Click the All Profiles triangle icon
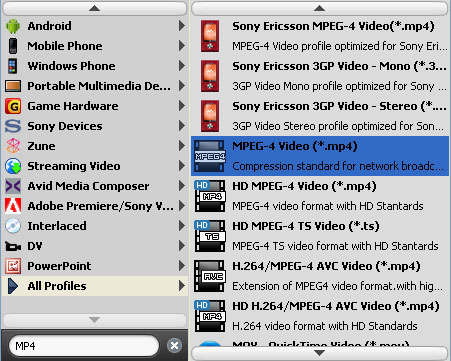Viewport: 451px width, 361px height. click(13, 286)
